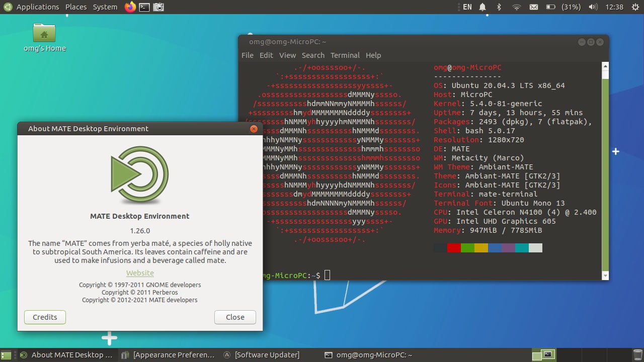The image size is (644, 362).
Task: Switch keyboard layout via EN indicator
Action: [x=467, y=7]
